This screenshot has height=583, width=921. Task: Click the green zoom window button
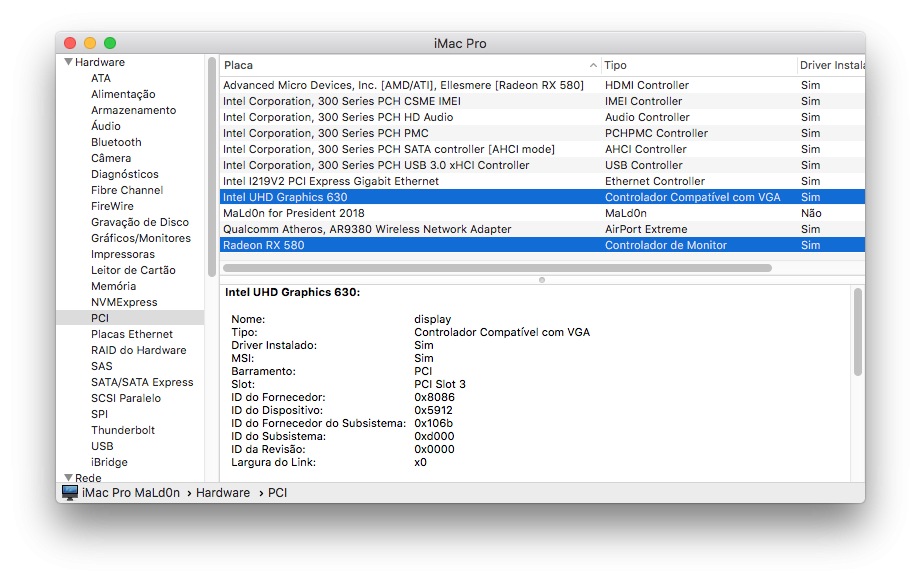click(110, 43)
